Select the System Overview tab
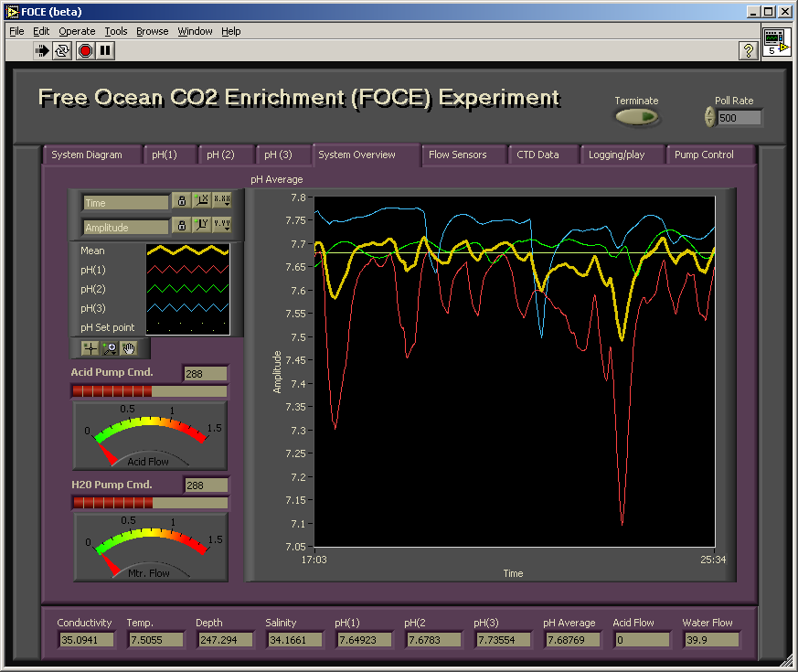This screenshot has height=672, width=798. click(x=367, y=155)
